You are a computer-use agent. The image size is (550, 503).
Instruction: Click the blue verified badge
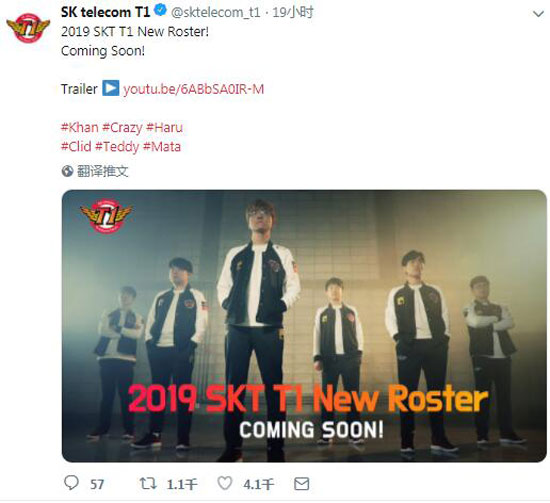pyautogui.click(x=161, y=11)
